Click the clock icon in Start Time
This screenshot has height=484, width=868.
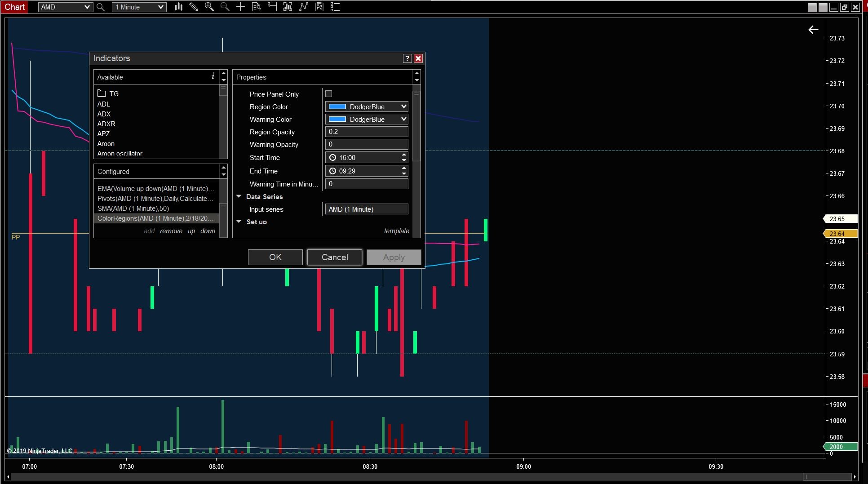pos(333,158)
